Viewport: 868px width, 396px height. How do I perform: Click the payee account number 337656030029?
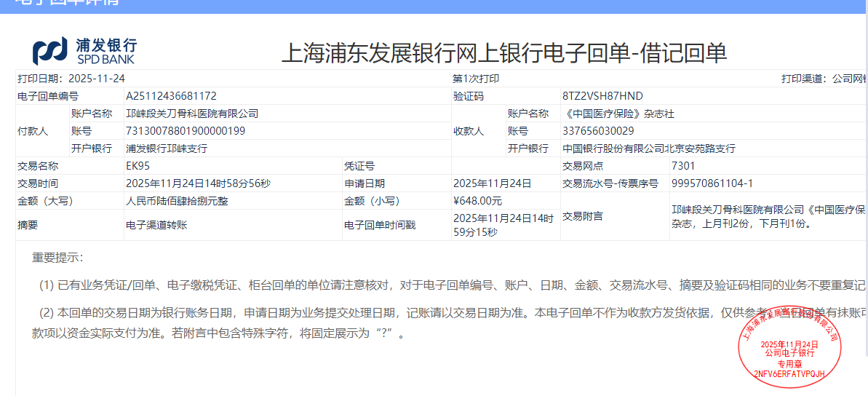pyautogui.click(x=598, y=131)
